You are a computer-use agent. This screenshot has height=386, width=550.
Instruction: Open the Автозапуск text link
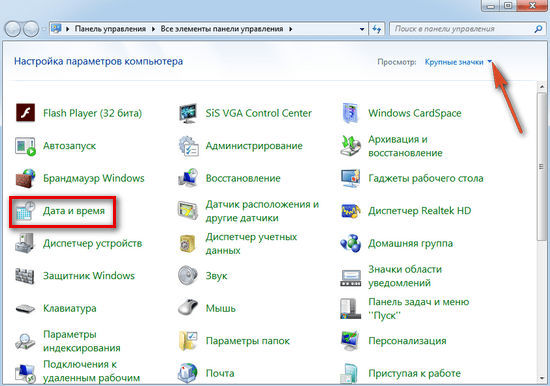tap(69, 146)
